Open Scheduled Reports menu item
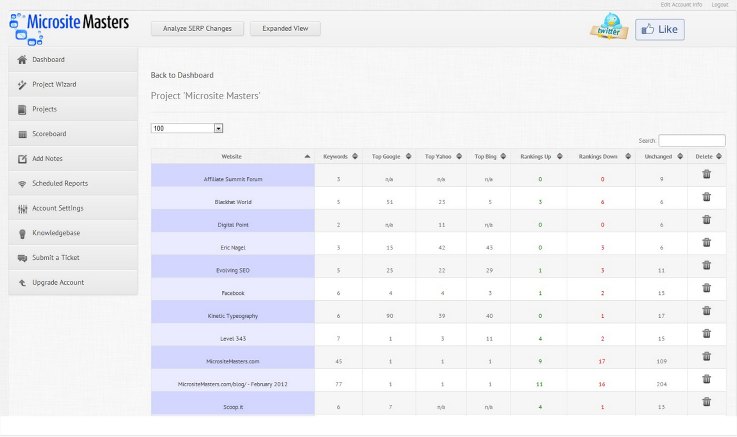Image resolution: width=737 pixels, height=437 pixels. [73, 184]
